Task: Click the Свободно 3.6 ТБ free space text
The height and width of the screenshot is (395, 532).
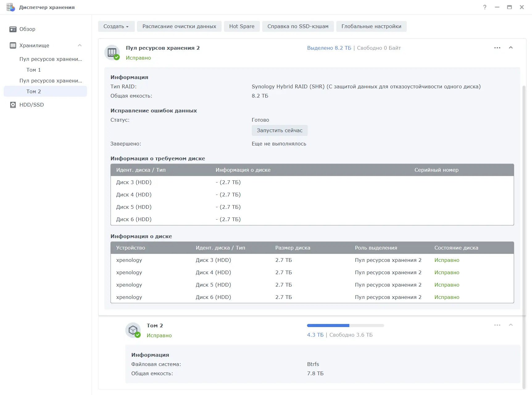Action: click(351, 335)
